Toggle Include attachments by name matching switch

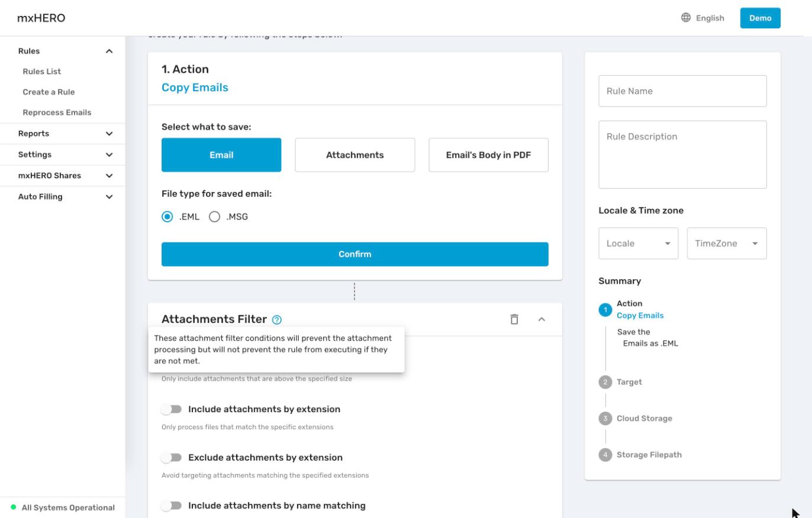point(172,506)
